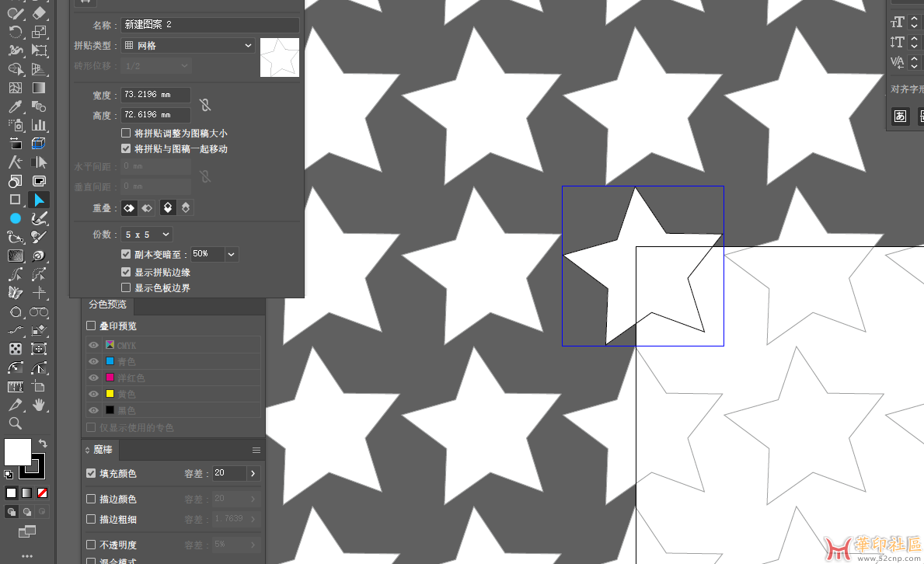924x564 pixels.
Task: Open the 50% dim copies dropdown arrow
Action: click(231, 254)
